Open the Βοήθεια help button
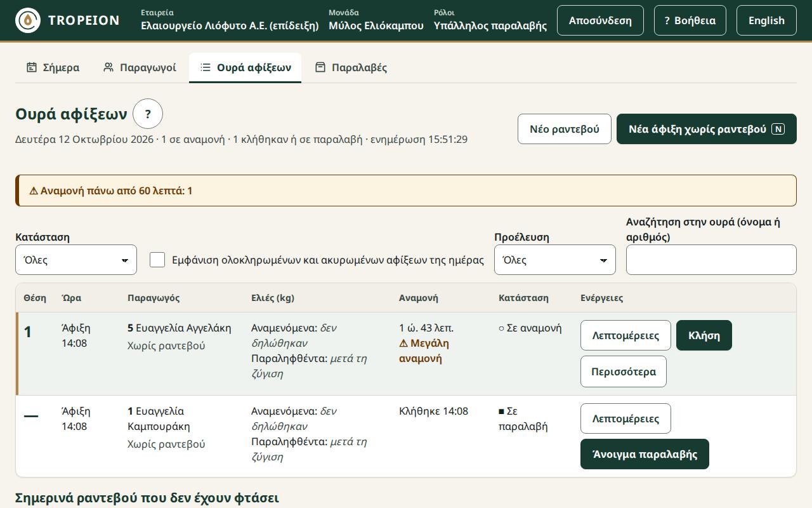The width and height of the screenshot is (812, 508). coord(690,20)
